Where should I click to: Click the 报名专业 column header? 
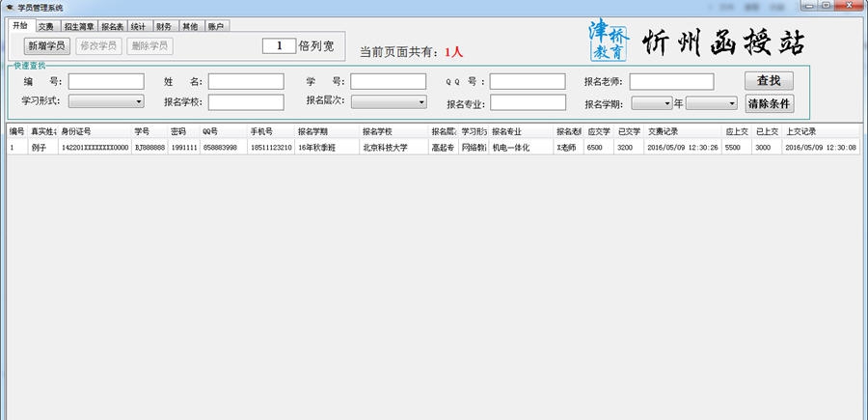[521, 131]
